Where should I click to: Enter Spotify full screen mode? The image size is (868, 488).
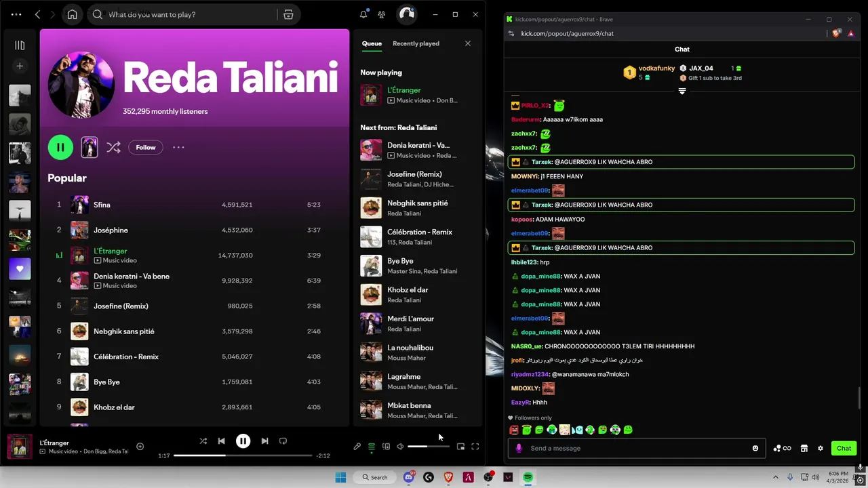pyautogui.click(x=475, y=446)
